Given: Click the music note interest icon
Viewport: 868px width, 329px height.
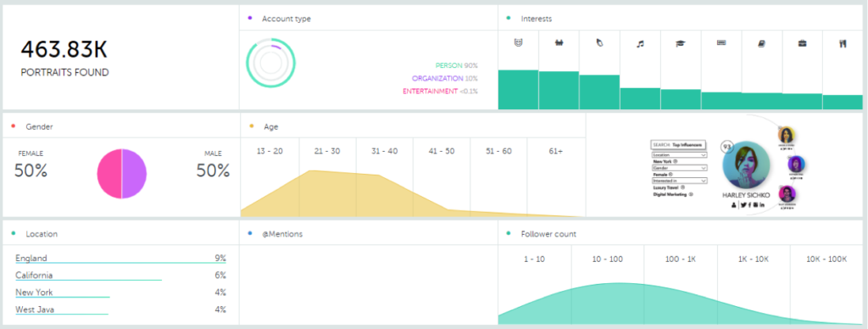Looking at the screenshot, I should 640,43.
